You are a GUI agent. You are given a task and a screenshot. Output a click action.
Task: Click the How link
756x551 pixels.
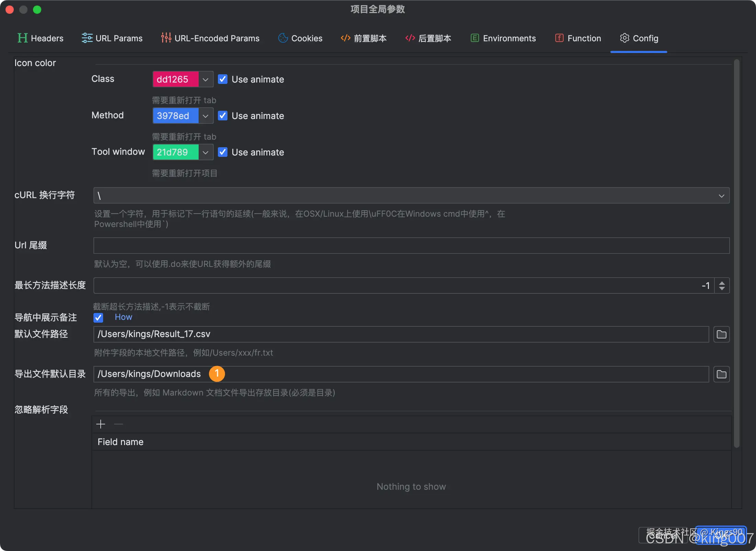(123, 317)
